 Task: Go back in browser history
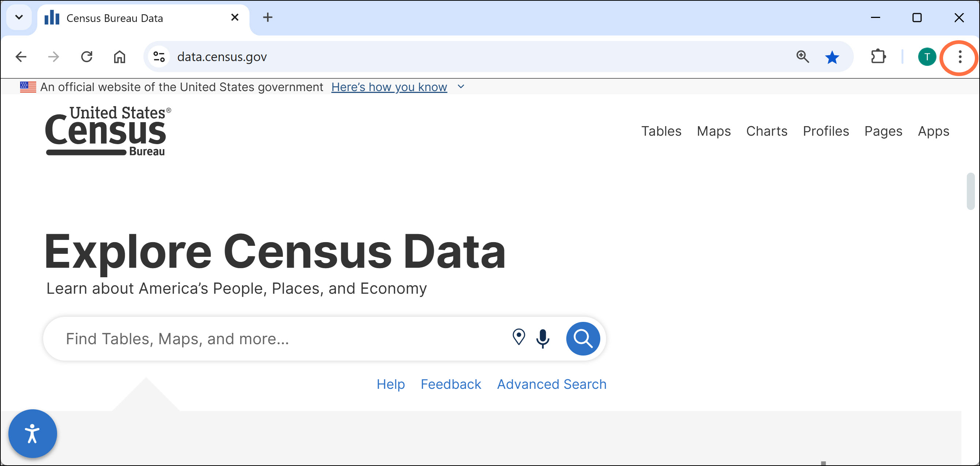pos(21,57)
